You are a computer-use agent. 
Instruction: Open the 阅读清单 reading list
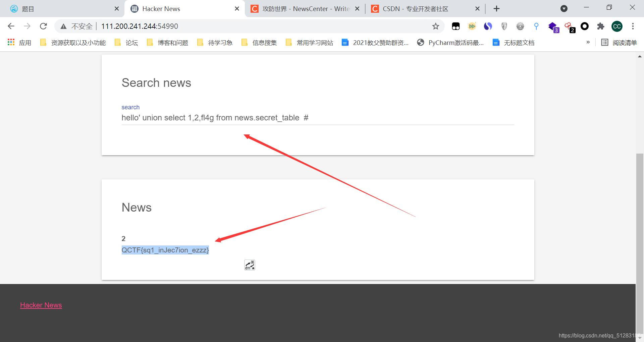click(619, 43)
